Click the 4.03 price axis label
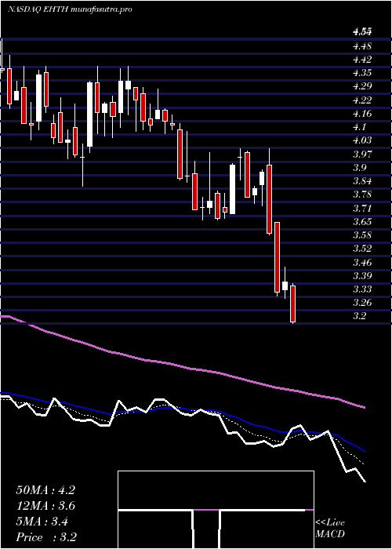This screenshot has height=549, width=392. 362,140
